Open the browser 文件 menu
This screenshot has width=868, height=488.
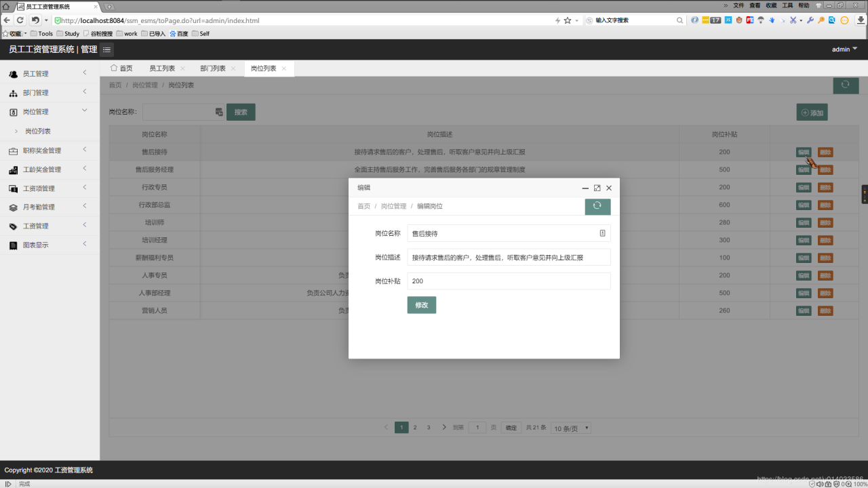pos(738,5)
